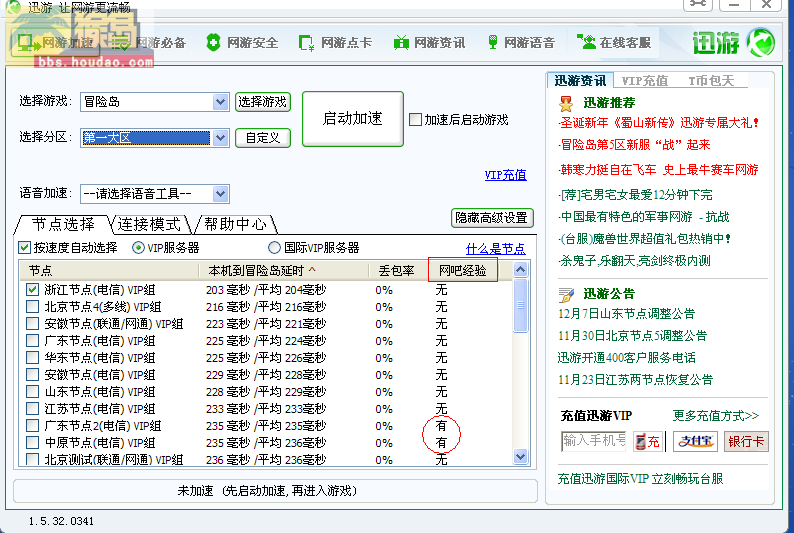Open 更多充值方式>> link
794x533 pixels.
[716, 416]
